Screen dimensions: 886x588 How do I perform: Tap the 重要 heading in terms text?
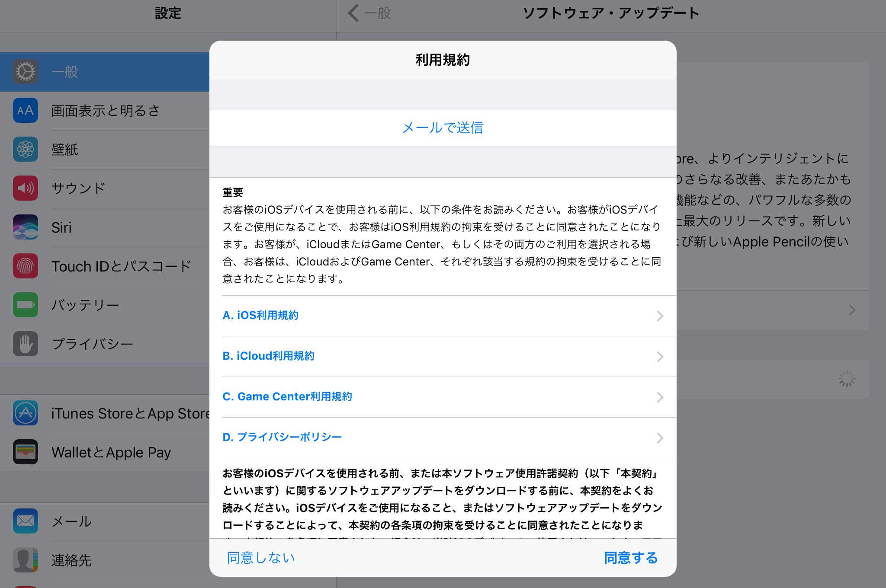click(233, 192)
